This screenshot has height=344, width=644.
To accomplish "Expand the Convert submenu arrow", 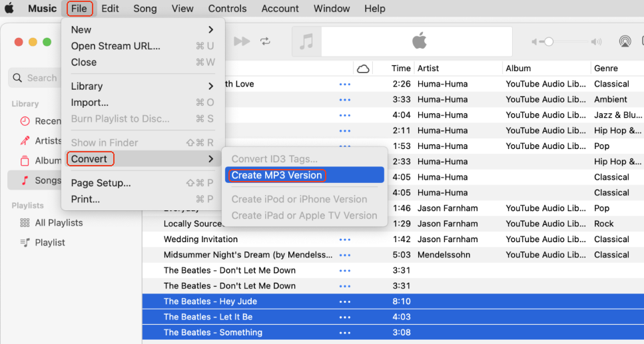I will point(210,159).
